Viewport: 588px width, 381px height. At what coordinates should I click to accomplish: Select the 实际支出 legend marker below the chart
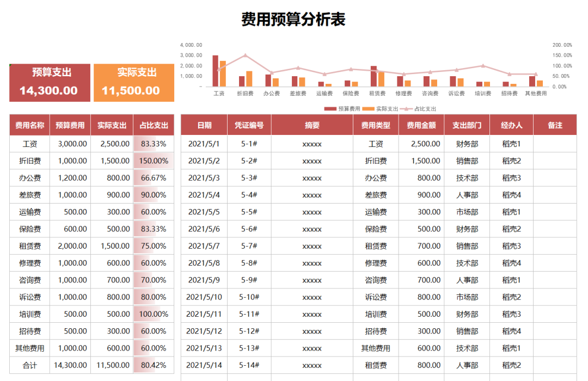tap(369, 108)
